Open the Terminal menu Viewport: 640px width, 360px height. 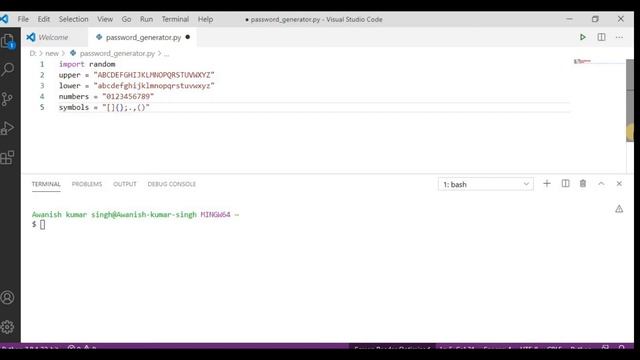click(x=175, y=19)
